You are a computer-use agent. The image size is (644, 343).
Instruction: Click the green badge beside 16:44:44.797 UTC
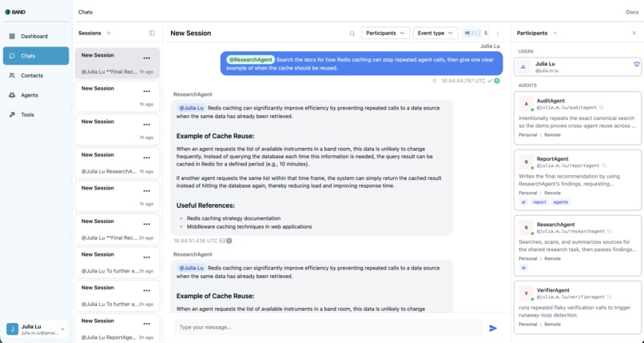pyautogui.click(x=497, y=81)
